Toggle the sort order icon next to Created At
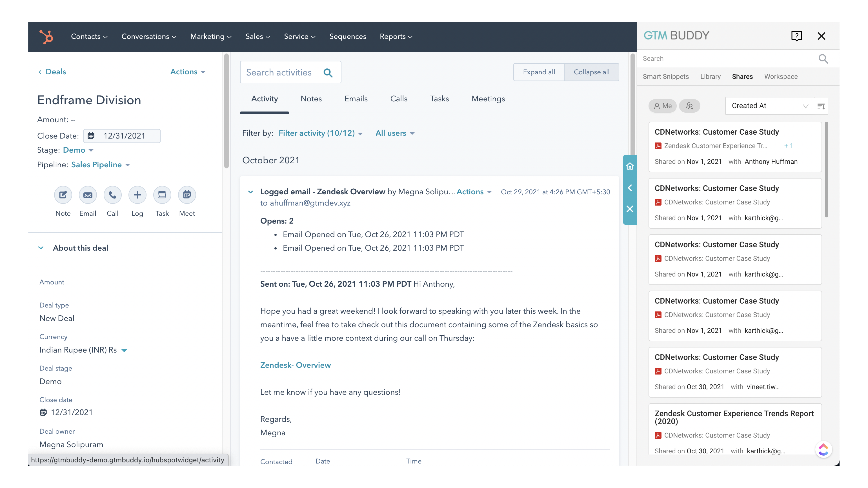868x488 pixels. [821, 106]
